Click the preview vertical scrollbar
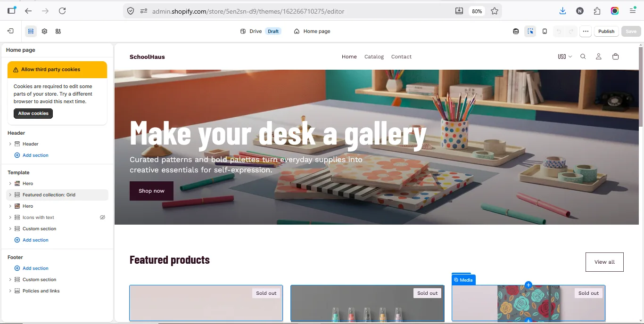The width and height of the screenshot is (644, 324). coord(641,86)
